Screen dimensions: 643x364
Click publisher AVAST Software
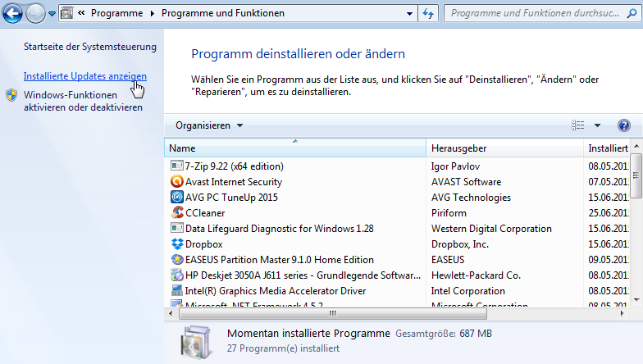coord(466,182)
